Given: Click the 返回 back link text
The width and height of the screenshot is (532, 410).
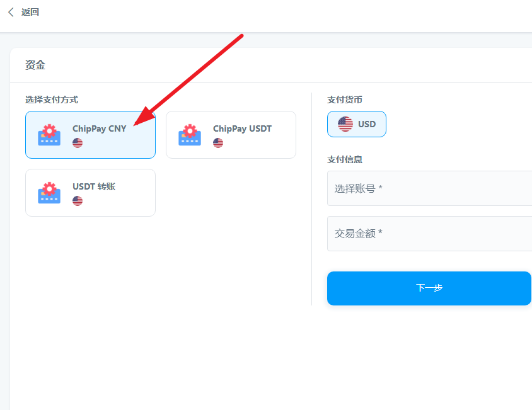Looking at the screenshot, I should coord(30,12).
